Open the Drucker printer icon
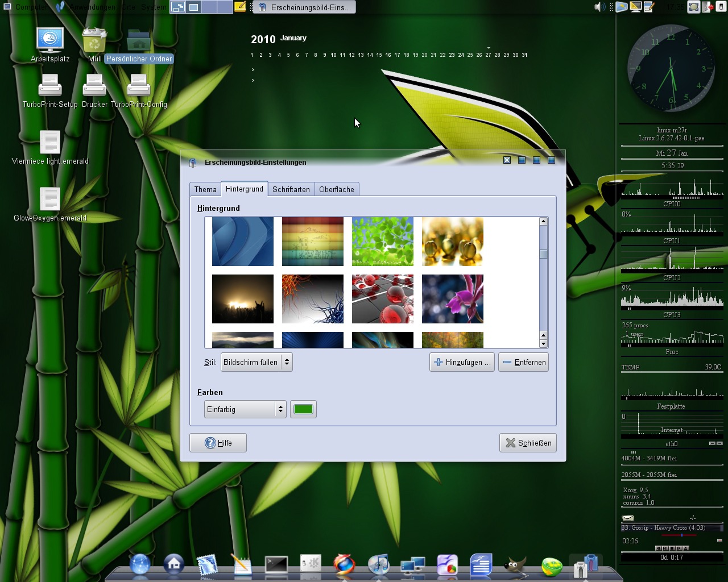 (94, 91)
